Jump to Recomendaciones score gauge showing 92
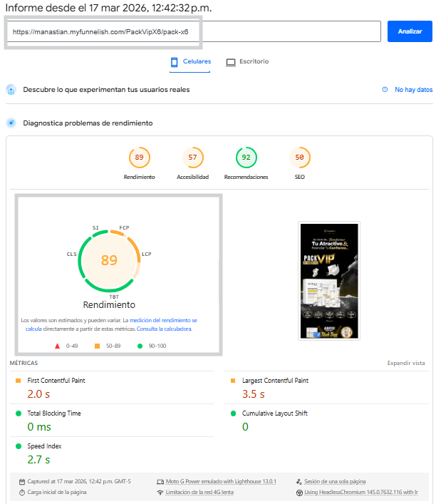The width and height of the screenshot is (436, 504). click(246, 157)
